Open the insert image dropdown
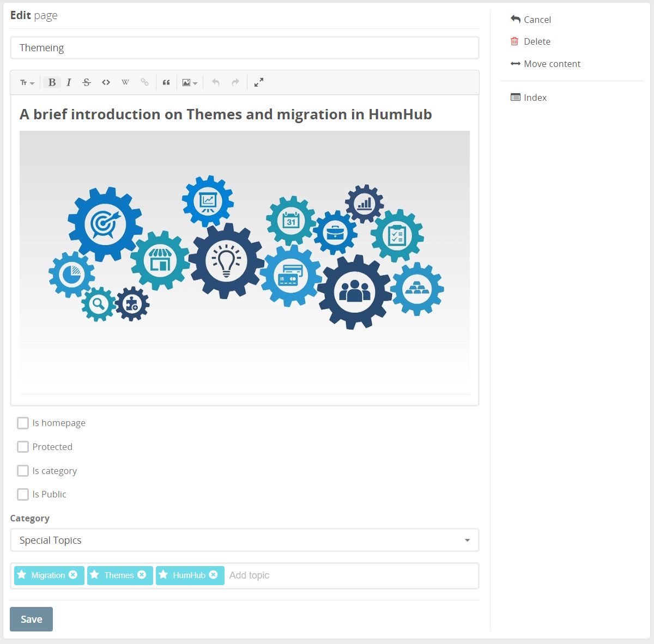Viewport: 654px width, 644px height. 189,82
